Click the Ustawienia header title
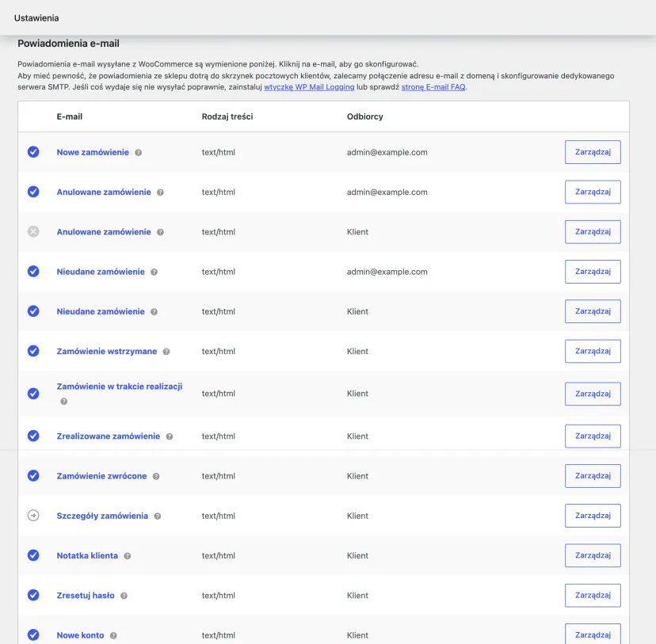 pos(36,18)
